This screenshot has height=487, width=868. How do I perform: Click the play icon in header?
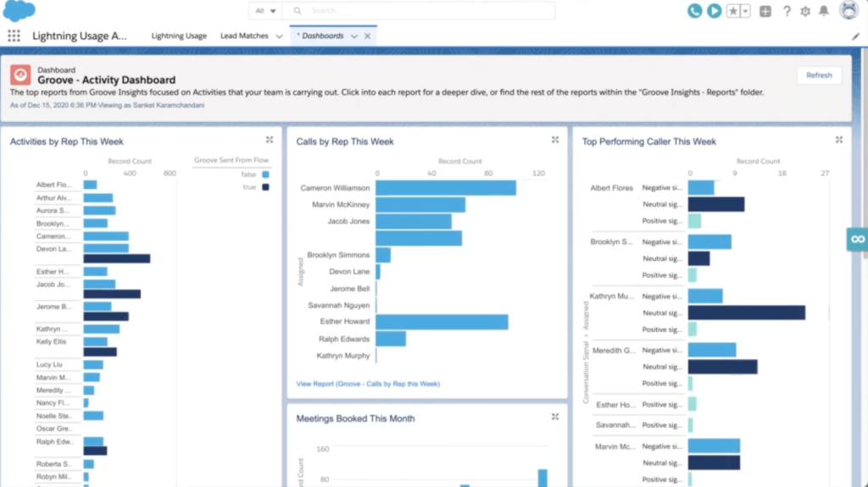pyautogui.click(x=714, y=10)
